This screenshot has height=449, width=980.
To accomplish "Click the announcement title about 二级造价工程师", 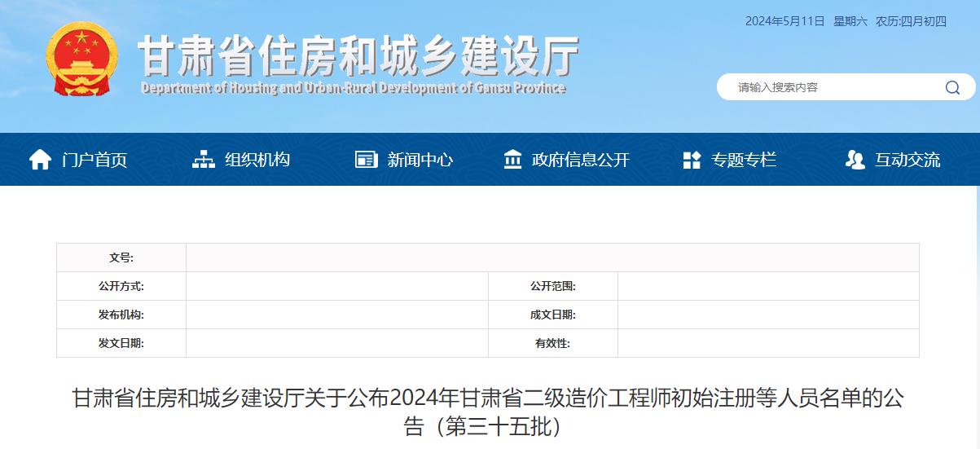I will point(487,412).
